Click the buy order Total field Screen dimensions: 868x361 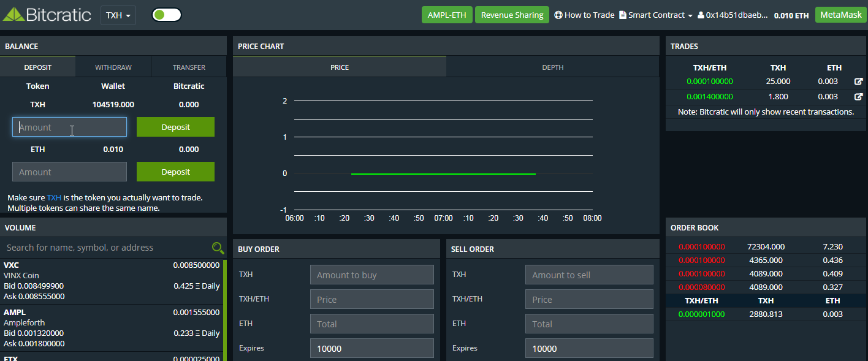pyautogui.click(x=372, y=324)
